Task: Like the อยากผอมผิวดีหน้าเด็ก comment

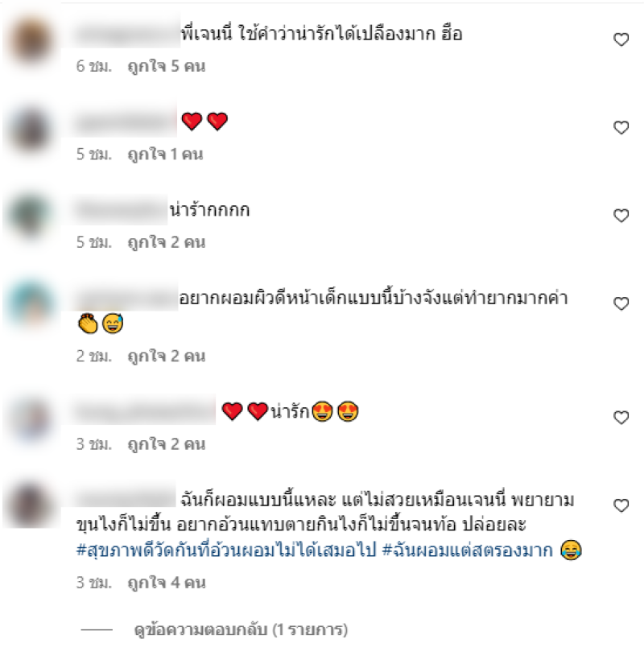Action: [x=621, y=303]
